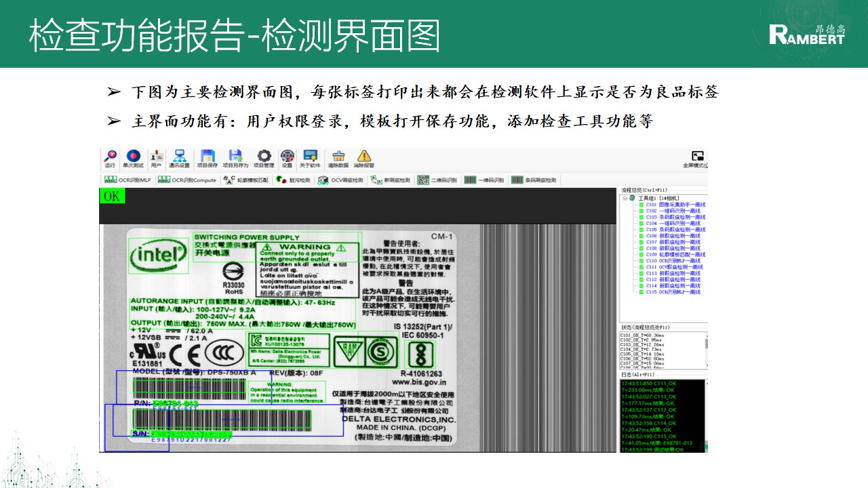Add the OCR识别MLP tool
The width and height of the screenshot is (868, 488).
pos(127,180)
